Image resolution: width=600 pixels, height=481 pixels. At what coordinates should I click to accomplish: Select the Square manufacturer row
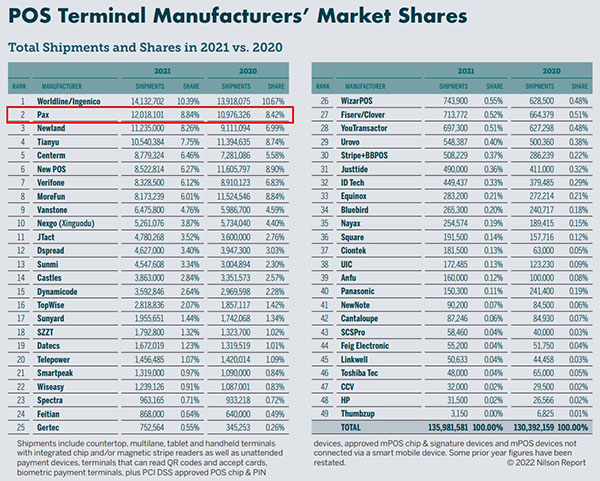(452, 237)
